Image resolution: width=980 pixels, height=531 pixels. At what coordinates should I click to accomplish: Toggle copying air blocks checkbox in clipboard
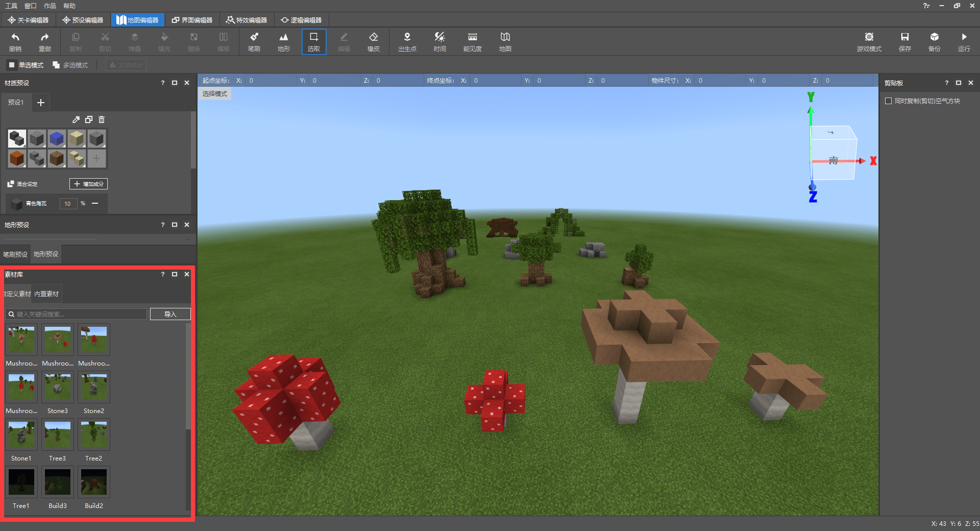[x=889, y=101]
